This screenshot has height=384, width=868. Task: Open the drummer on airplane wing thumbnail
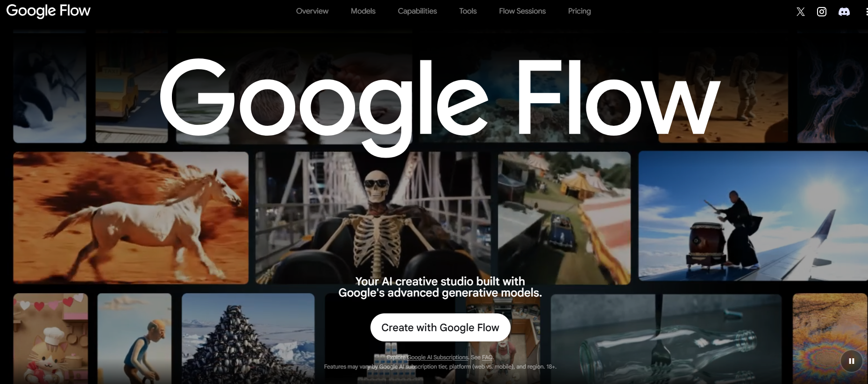coord(753,216)
